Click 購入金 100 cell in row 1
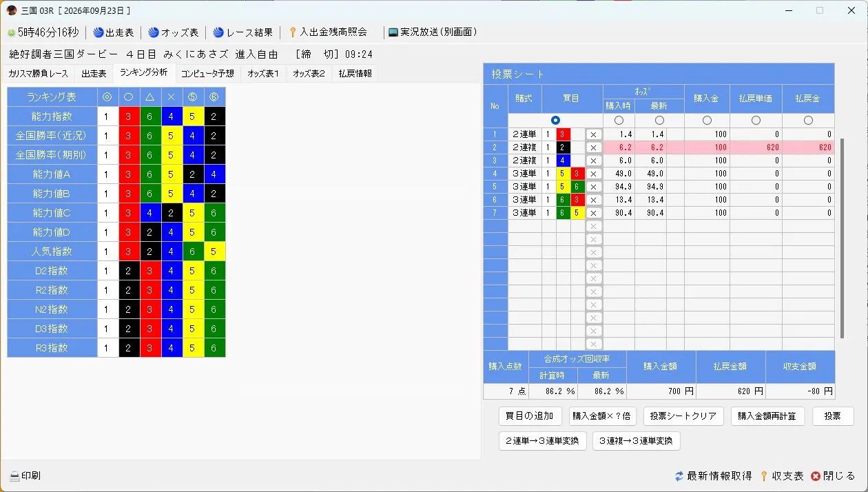 [707, 134]
